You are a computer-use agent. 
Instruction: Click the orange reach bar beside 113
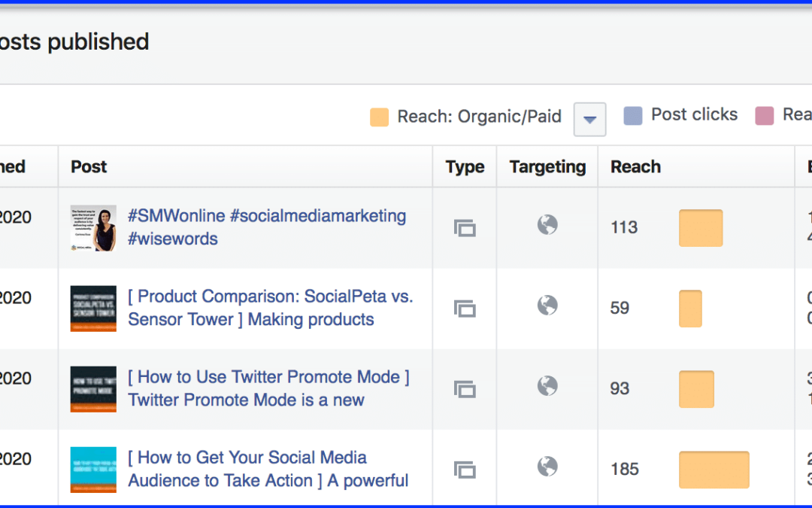pos(701,228)
